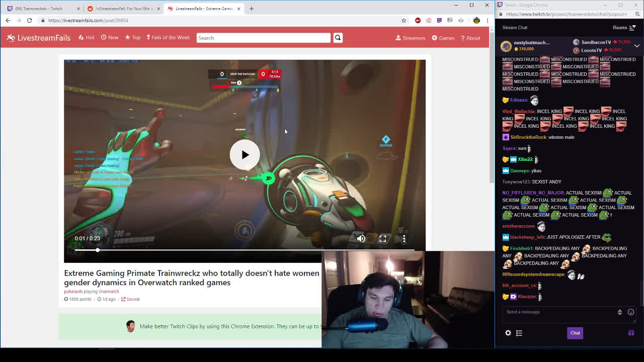Viewport: 644px width, 362px height.
Task: Open the AdBlock extension icon
Action: pyautogui.click(x=418, y=21)
